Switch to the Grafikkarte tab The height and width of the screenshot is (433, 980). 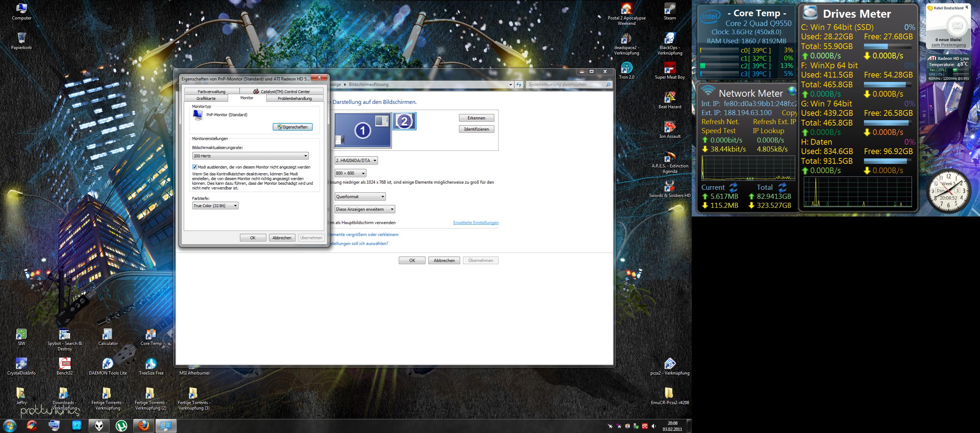point(206,98)
